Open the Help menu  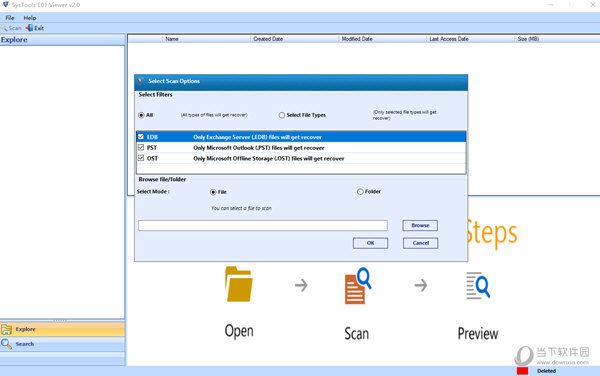pyautogui.click(x=30, y=18)
